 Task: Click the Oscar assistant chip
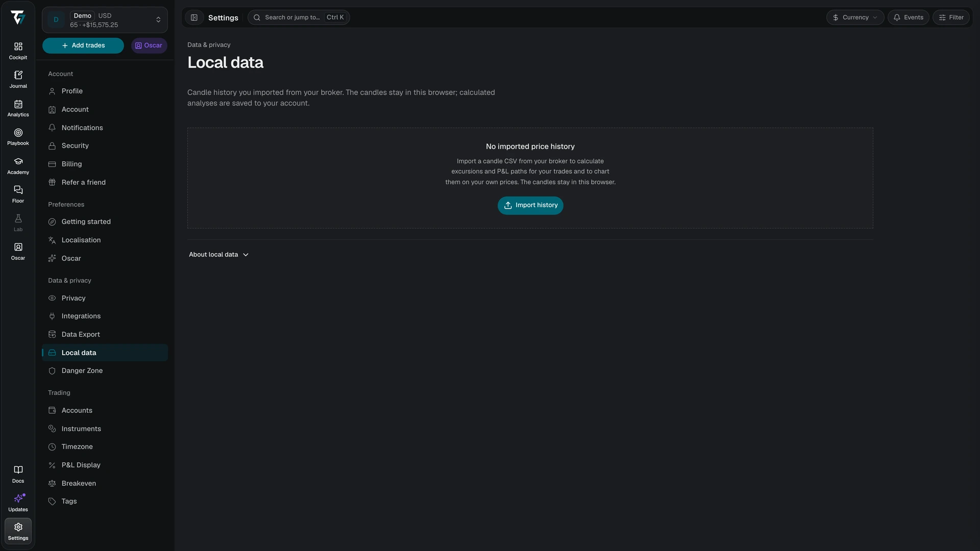pos(149,45)
